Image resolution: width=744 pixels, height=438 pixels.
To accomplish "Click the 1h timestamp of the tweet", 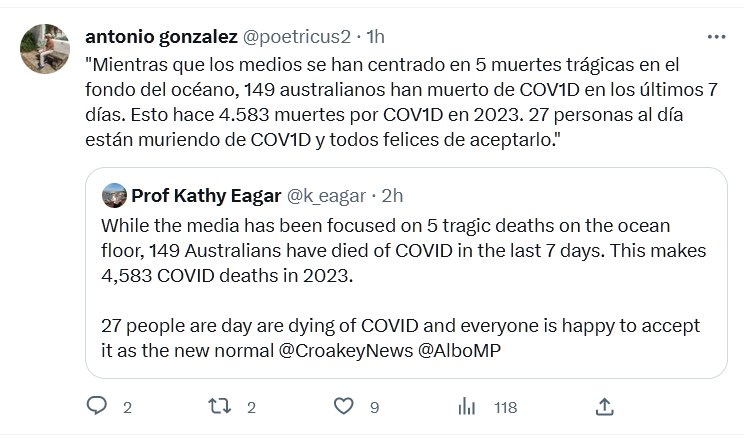I will click(x=375, y=36).
